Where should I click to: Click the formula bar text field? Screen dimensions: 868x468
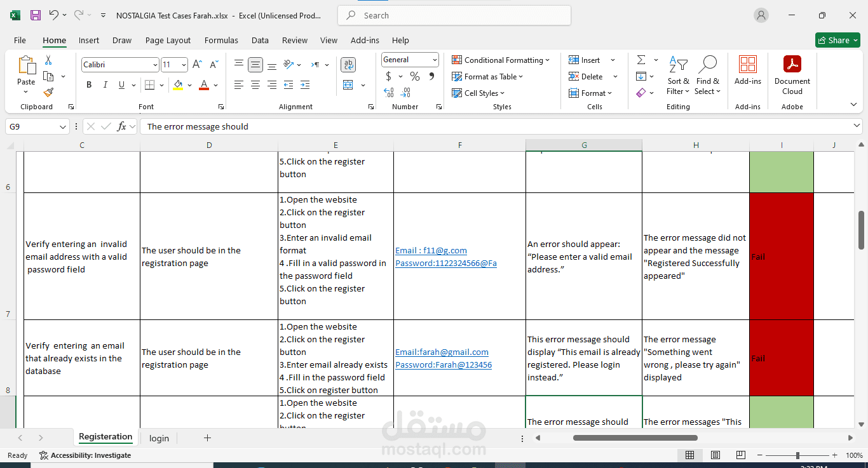(501, 126)
